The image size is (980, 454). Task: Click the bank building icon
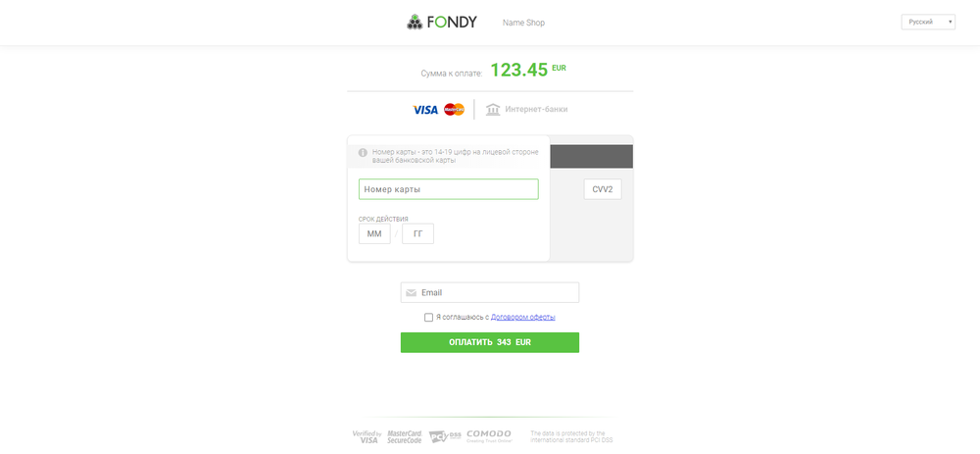point(493,110)
